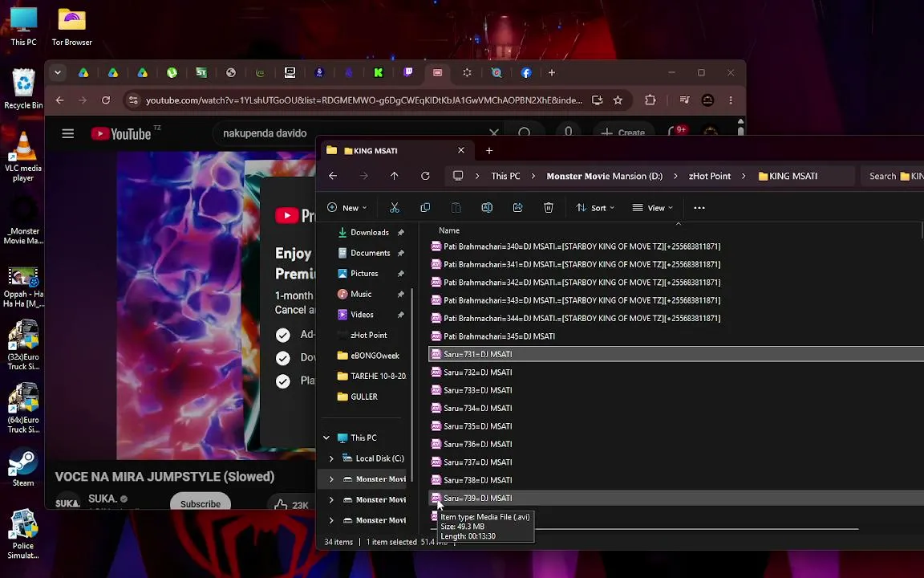Click the File Explorer Copy icon
The height and width of the screenshot is (578, 924).
tap(425, 208)
